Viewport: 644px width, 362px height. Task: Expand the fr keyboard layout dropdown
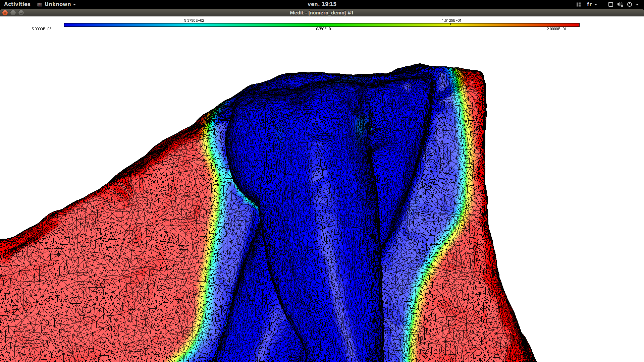(592, 4)
